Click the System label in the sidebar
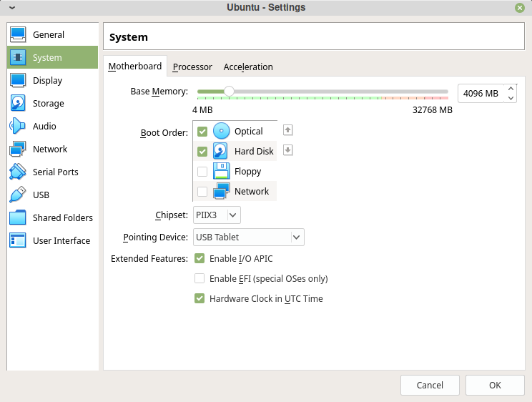 click(47, 58)
